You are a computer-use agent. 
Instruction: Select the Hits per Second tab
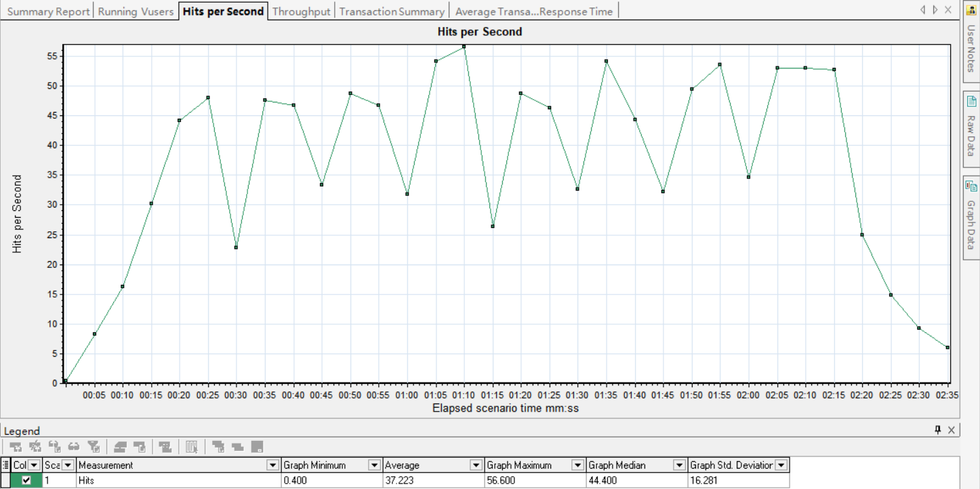point(223,11)
